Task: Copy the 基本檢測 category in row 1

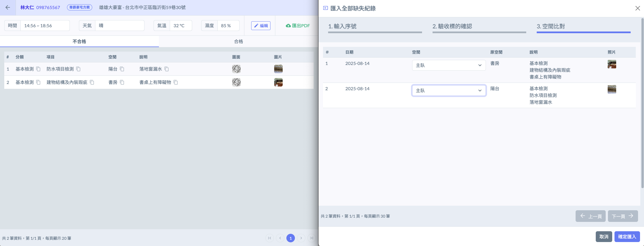Action: tap(38, 69)
